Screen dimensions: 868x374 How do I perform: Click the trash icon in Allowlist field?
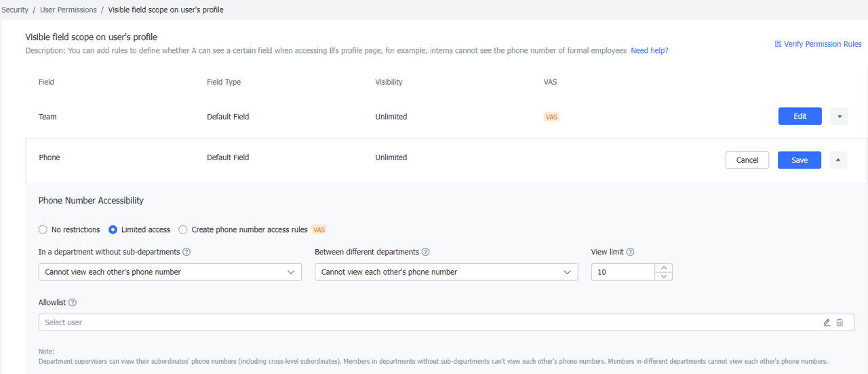[840, 322]
